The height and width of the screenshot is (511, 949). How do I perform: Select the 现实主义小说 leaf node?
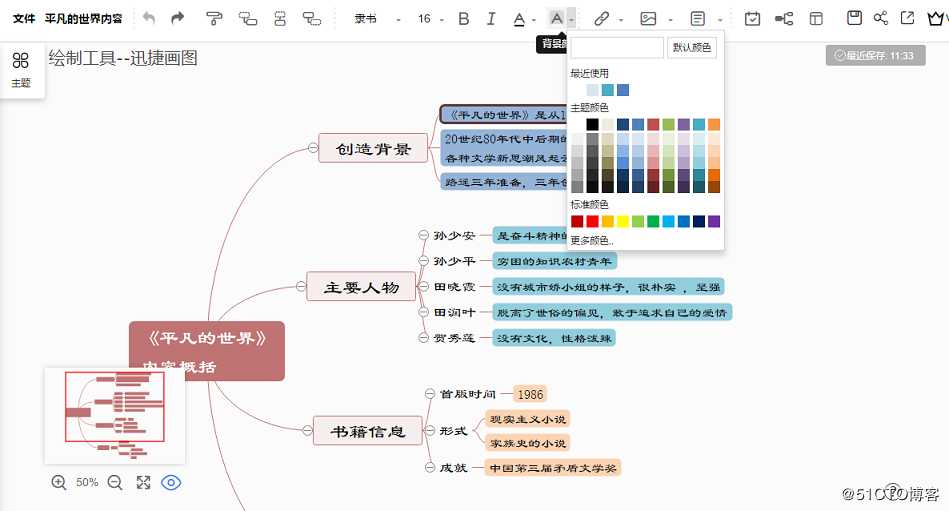point(528,419)
